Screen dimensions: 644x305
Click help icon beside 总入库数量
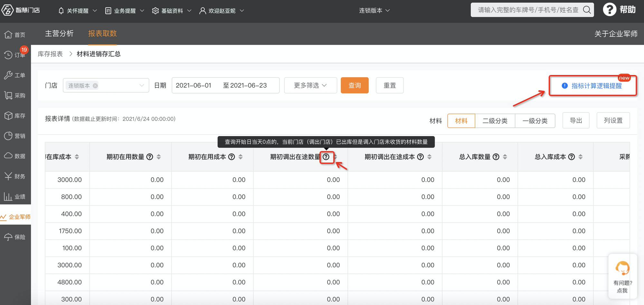496,157
